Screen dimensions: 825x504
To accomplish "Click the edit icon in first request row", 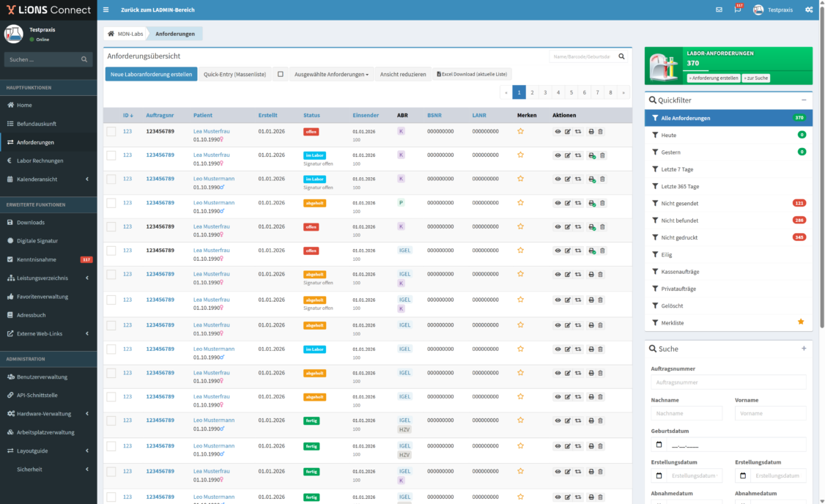I will coord(568,132).
